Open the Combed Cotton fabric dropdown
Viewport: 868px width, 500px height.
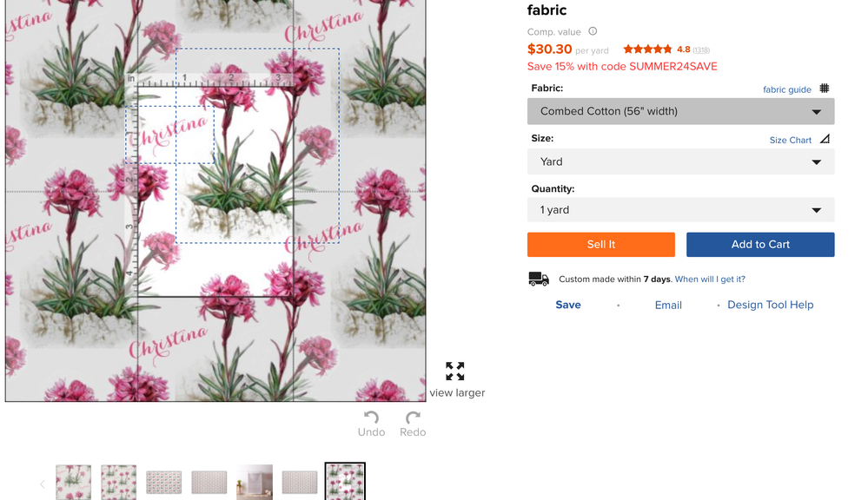click(680, 111)
